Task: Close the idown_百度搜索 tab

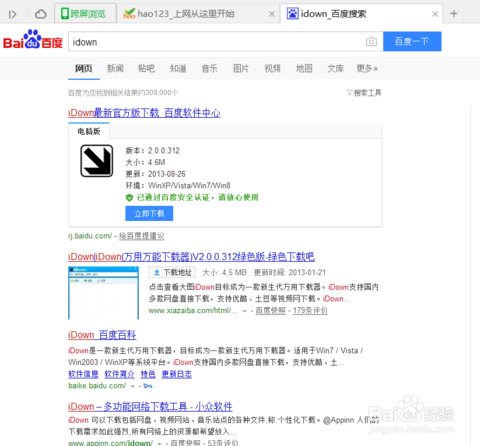Action: (435, 14)
